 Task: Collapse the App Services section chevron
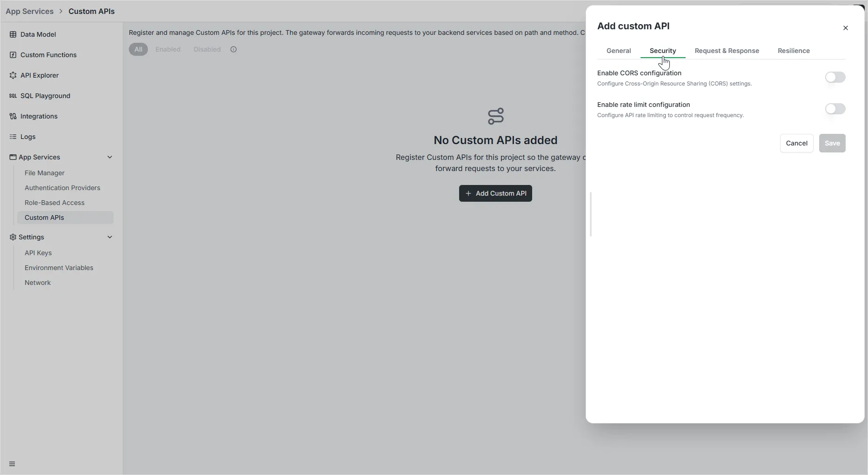[x=110, y=157]
